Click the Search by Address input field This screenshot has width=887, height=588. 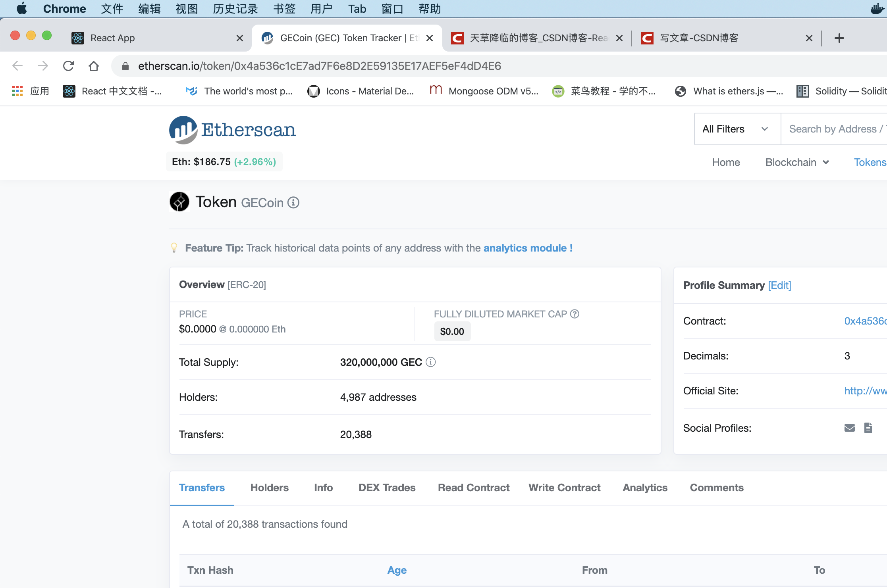click(834, 129)
